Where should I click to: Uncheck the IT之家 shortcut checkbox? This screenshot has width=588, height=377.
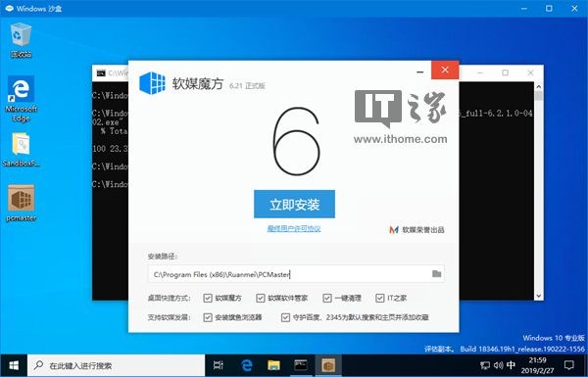click(x=380, y=298)
